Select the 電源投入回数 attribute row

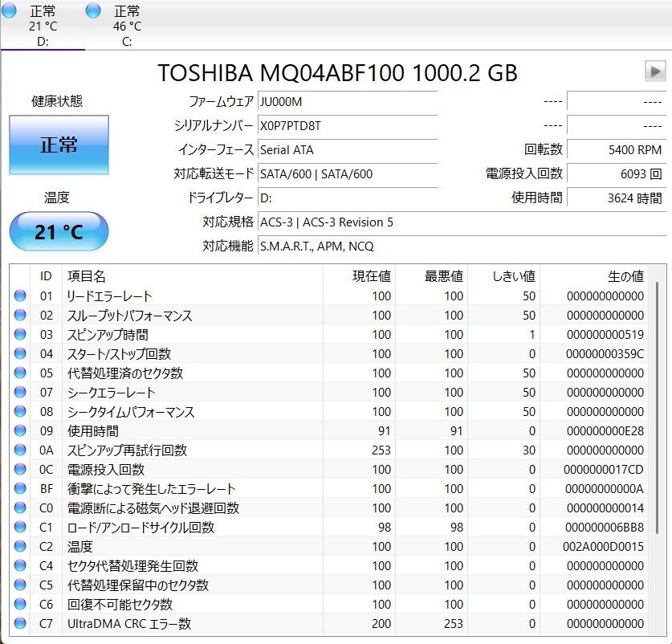click(x=321, y=470)
